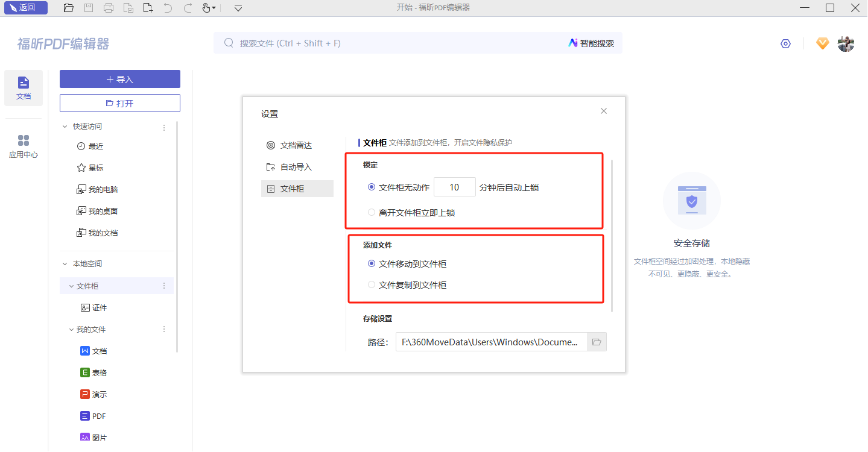Collapse the 快速访问 section
The image size is (868, 452).
(x=65, y=127)
